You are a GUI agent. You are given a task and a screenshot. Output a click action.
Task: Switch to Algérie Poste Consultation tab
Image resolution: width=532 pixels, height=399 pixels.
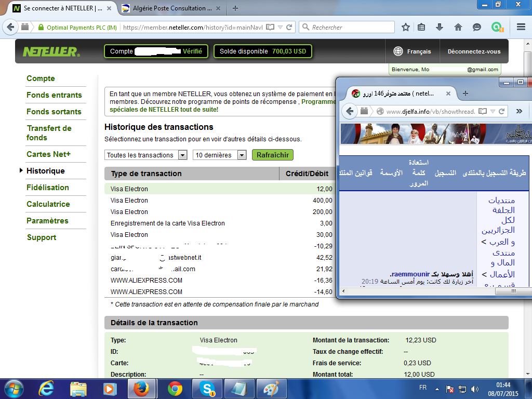tap(171, 8)
